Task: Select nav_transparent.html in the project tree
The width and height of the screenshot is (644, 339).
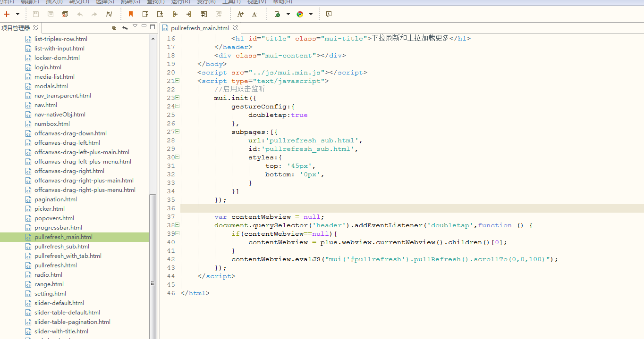Action: pyautogui.click(x=63, y=95)
